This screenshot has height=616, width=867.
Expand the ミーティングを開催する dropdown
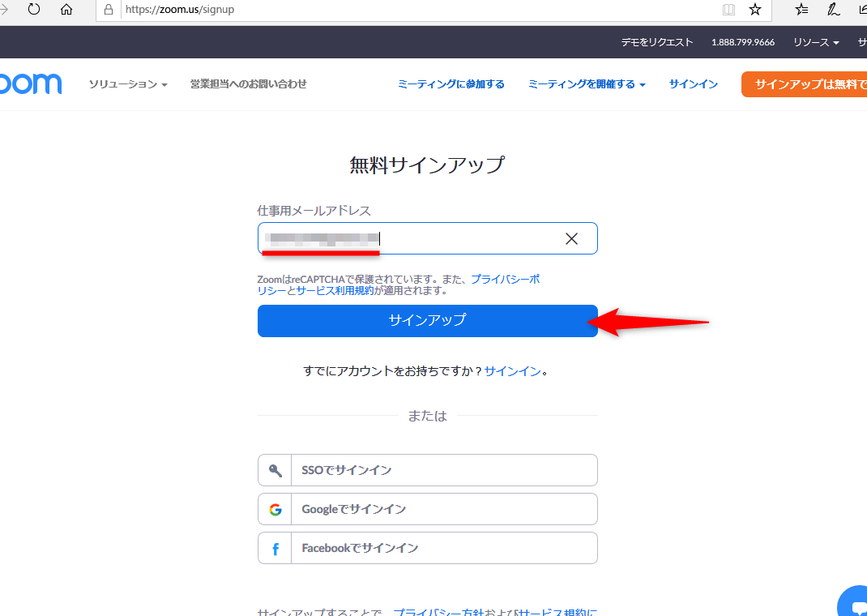pyautogui.click(x=587, y=84)
